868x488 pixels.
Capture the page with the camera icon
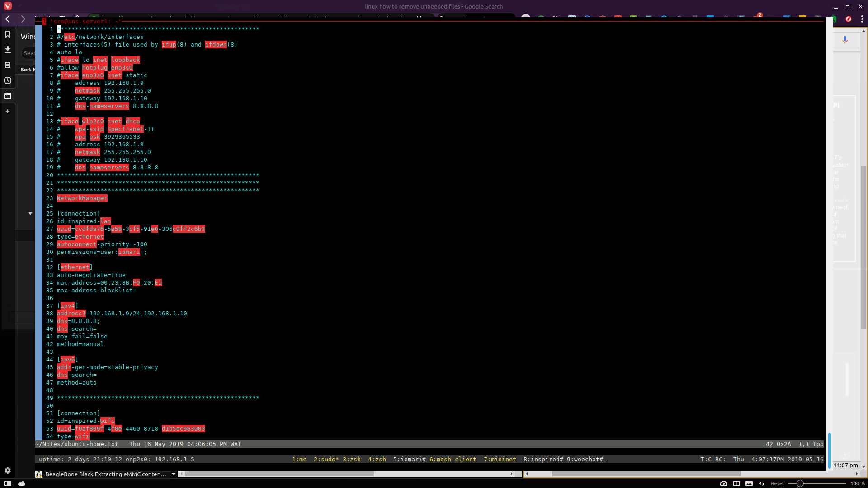click(724, 483)
